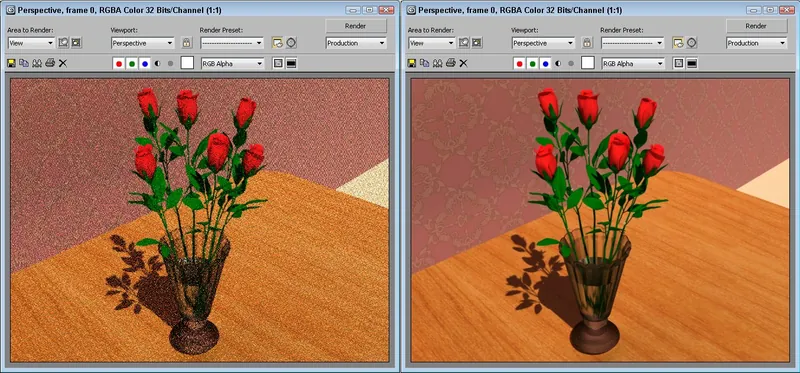This screenshot has height=373, width=800.
Task: Open Viewport Perspective dropdown in right window
Action: pyautogui.click(x=543, y=43)
